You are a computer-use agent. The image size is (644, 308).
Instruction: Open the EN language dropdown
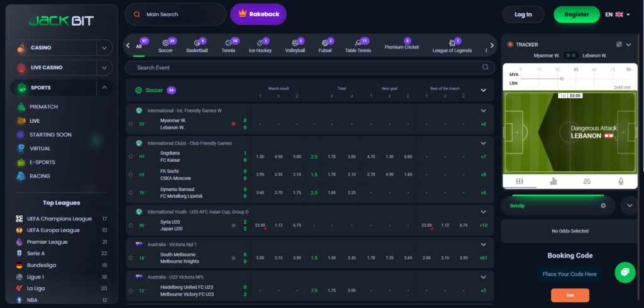tap(618, 14)
